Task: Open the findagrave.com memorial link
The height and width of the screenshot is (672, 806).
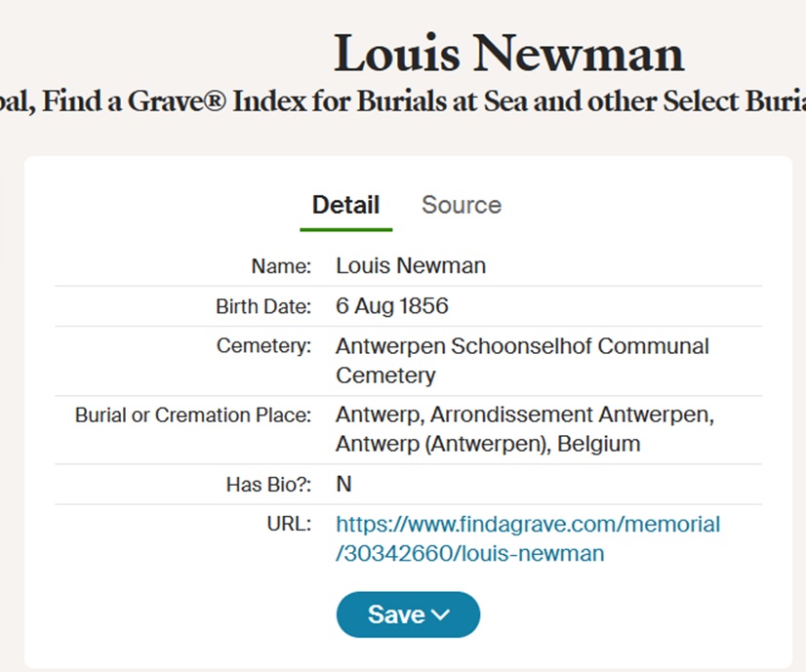Action: 527,538
